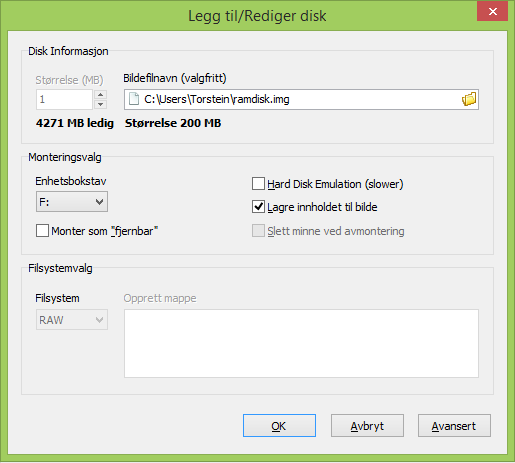
Task: Click the Hard Disk Emulation label text
Action: (335, 184)
